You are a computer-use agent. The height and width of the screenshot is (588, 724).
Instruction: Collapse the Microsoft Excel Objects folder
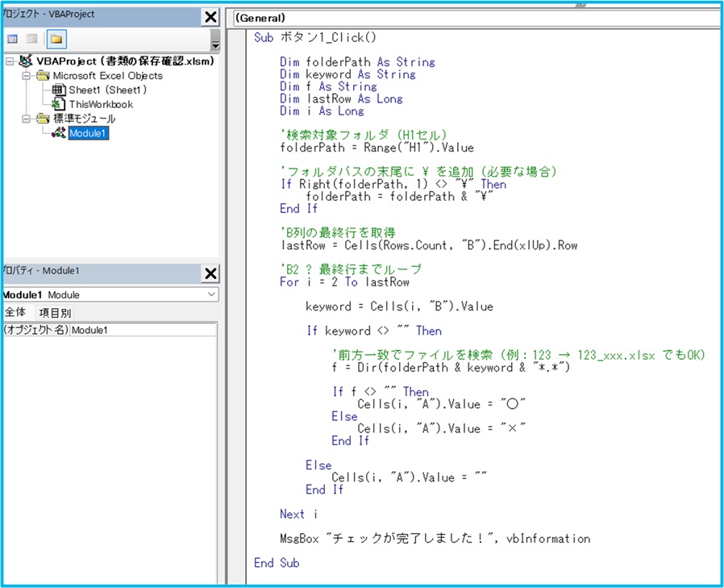pyautogui.click(x=26, y=76)
